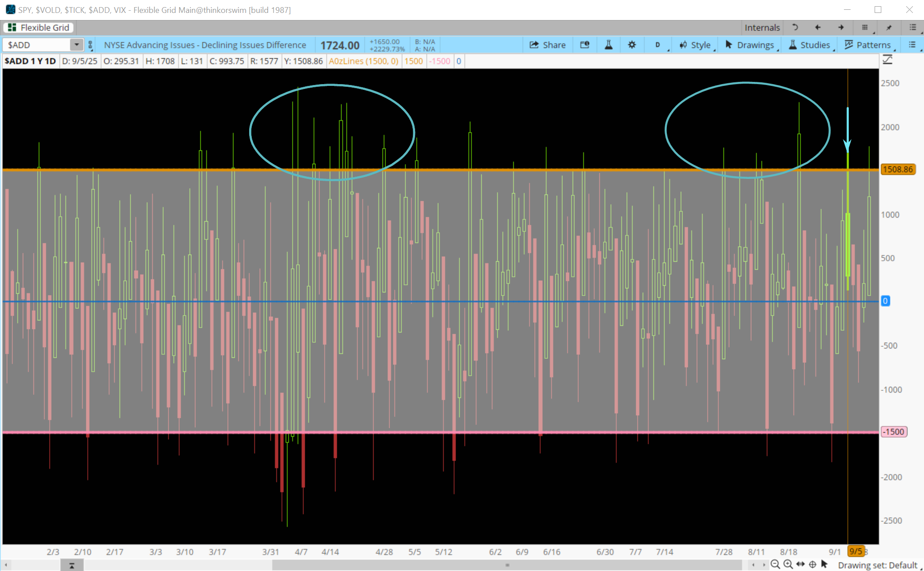This screenshot has width=924, height=571.
Task: Click the O: 295.31 open value
Action: (121, 61)
